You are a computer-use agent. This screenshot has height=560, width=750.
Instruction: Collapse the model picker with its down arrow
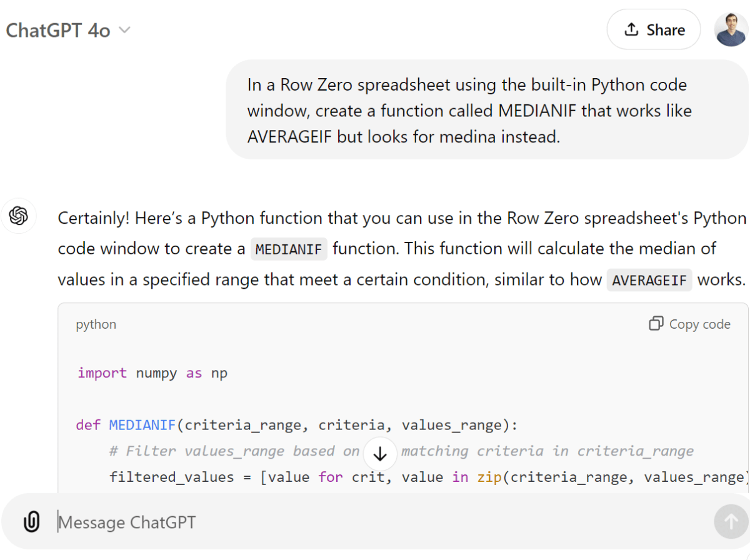[x=124, y=30]
